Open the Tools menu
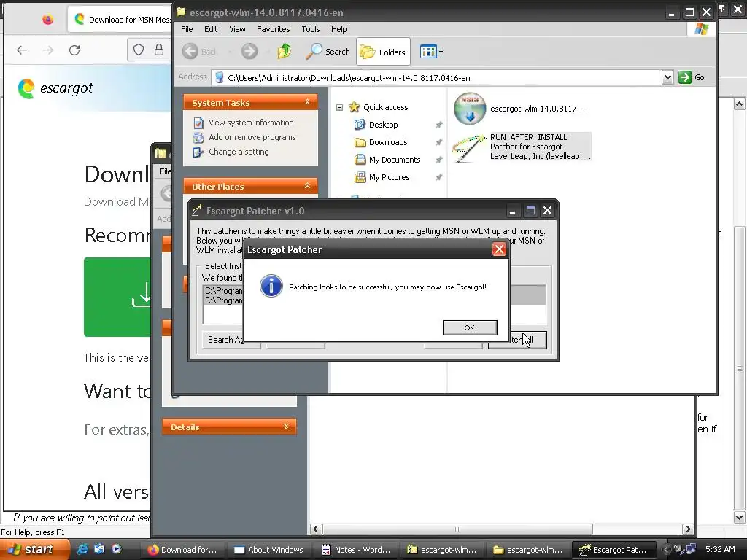 (311, 29)
